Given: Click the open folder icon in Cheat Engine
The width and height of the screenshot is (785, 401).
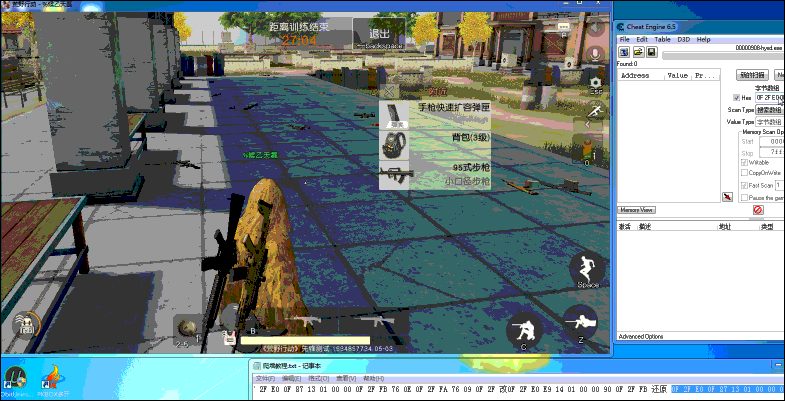Looking at the screenshot, I should (x=638, y=52).
